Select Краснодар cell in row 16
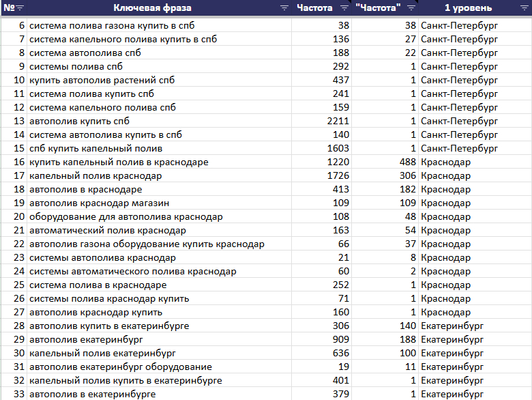Image resolution: width=532 pixels, height=400 pixels. coord(475,162)
